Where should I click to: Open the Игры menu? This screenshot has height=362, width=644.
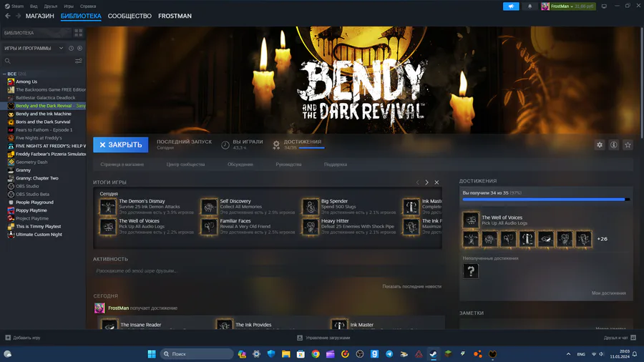[69, 6]
